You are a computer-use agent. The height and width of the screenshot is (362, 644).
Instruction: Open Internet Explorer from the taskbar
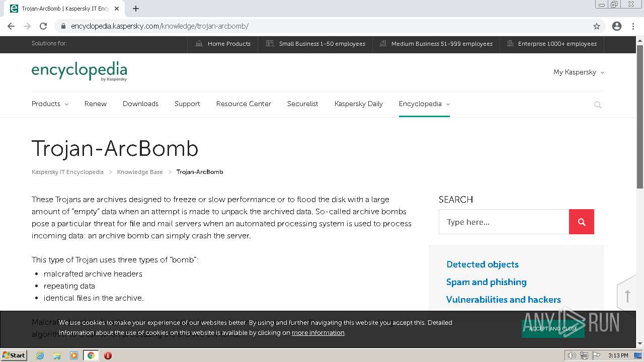tap(40, 355)
